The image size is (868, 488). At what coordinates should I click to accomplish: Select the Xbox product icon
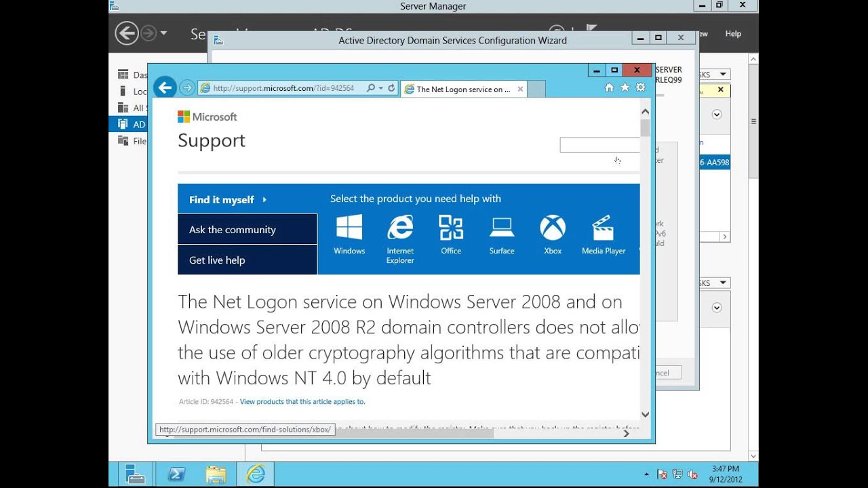[x=553, y=235]
